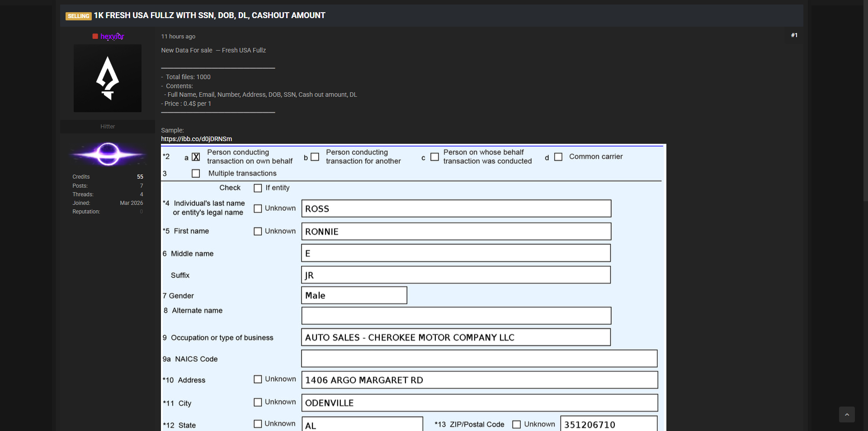Click the thread title heading
The image size is (868, 431).
(x=209, y=15)
